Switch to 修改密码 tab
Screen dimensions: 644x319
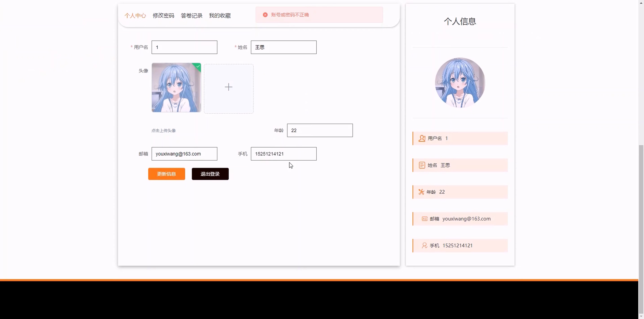point(163,15)
